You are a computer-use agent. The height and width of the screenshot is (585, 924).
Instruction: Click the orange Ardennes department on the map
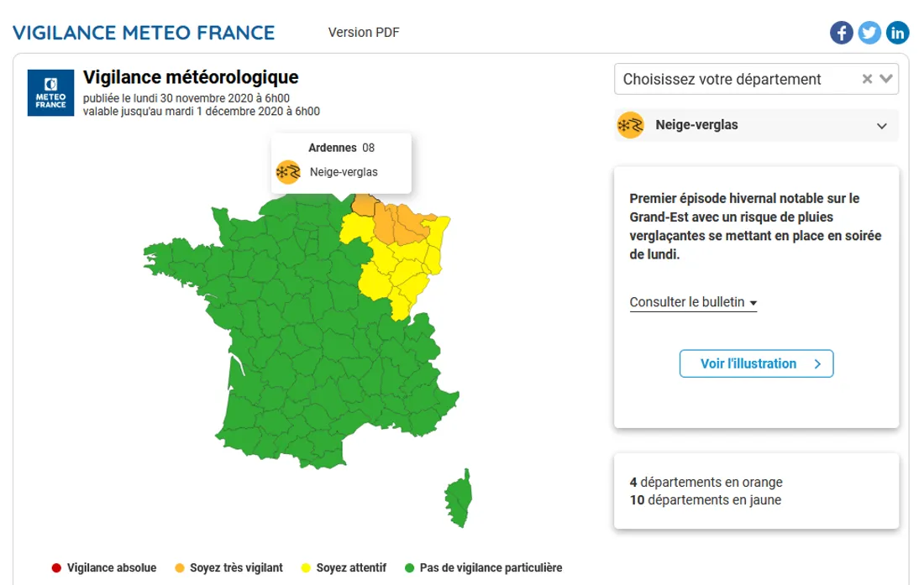(x=364, y=205)
